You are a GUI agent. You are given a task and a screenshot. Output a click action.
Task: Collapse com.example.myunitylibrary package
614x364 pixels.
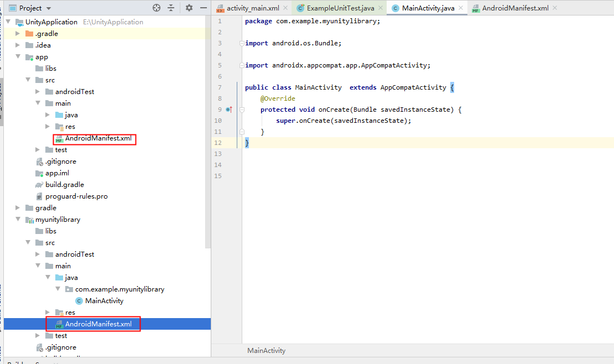[x=58, y=289]
